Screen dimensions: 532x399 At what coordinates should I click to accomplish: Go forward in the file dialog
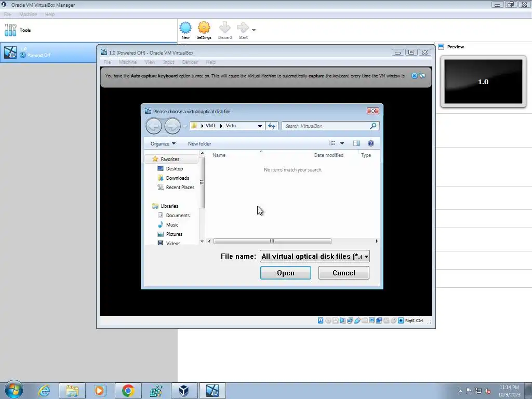click(x=172, y=126)
